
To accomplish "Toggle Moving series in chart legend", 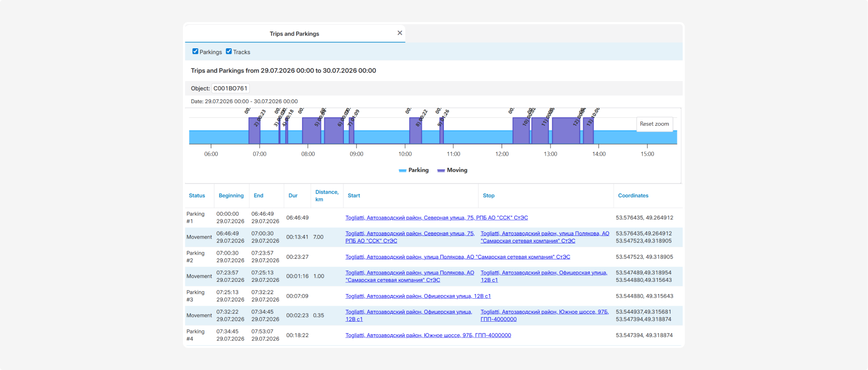I will click(x=452, y=170).
